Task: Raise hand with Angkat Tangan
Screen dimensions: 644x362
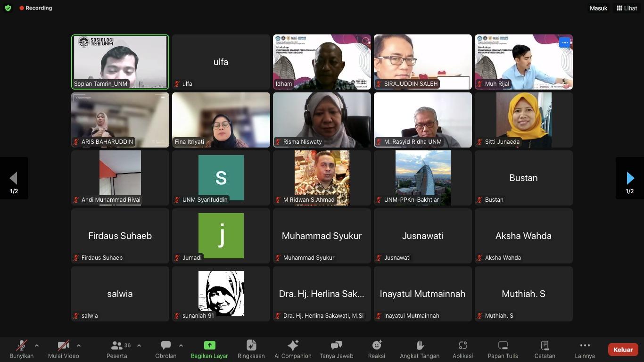Action: tap(420, 349)
